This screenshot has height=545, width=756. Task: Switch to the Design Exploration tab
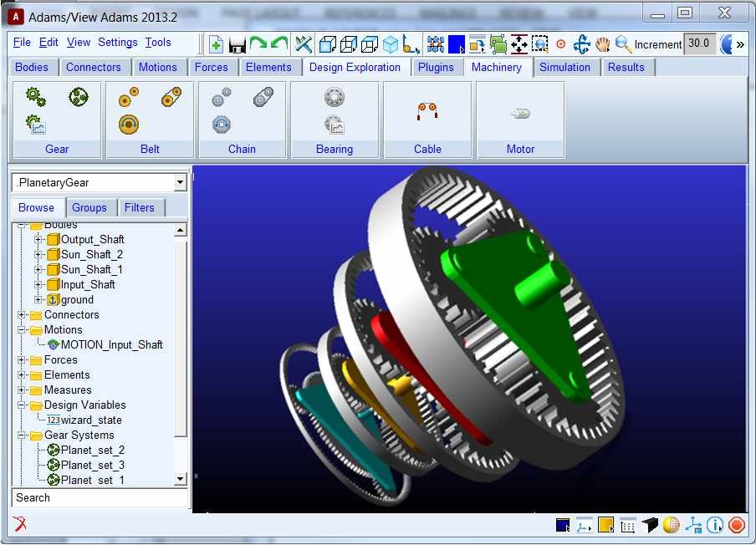(355, 68)
